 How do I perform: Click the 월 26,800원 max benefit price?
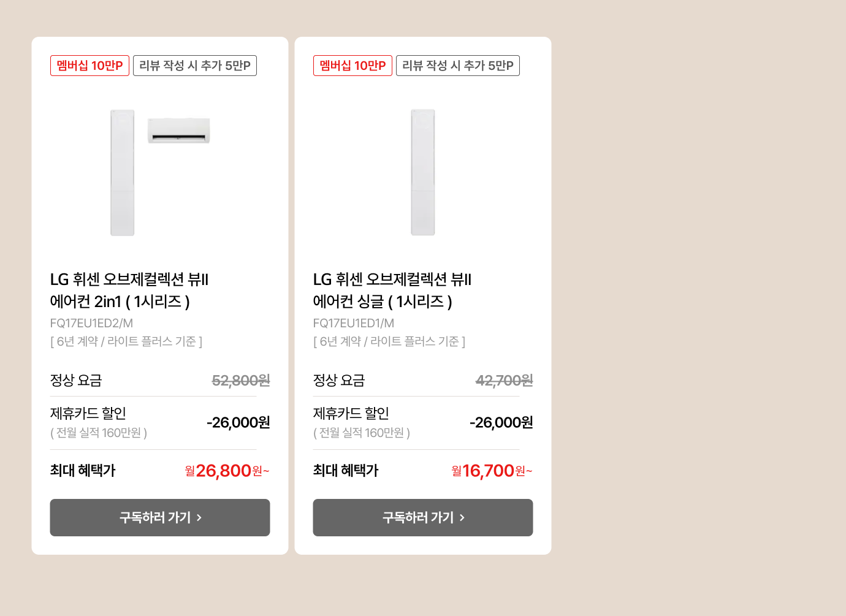point(227,471)
